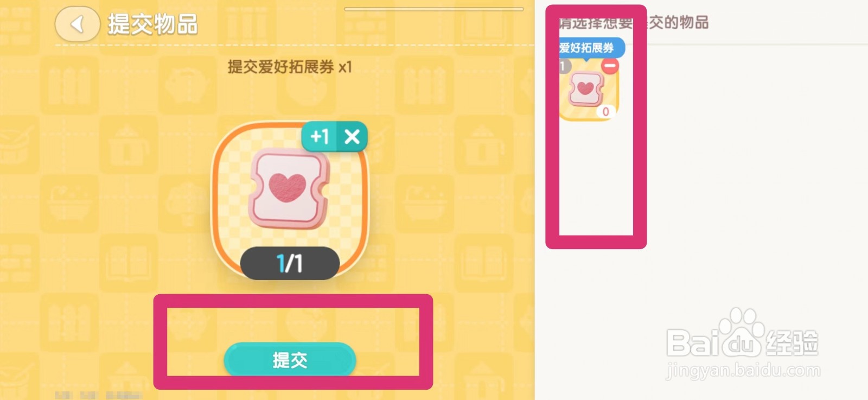Click the remaining count 0 badge
Screen dimensions: 868x400
(606, 111)
